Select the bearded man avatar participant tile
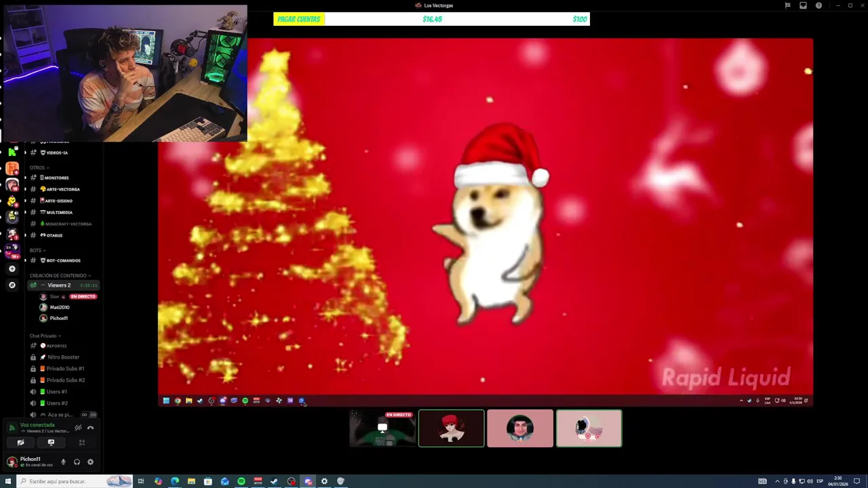 coord(520,428)
